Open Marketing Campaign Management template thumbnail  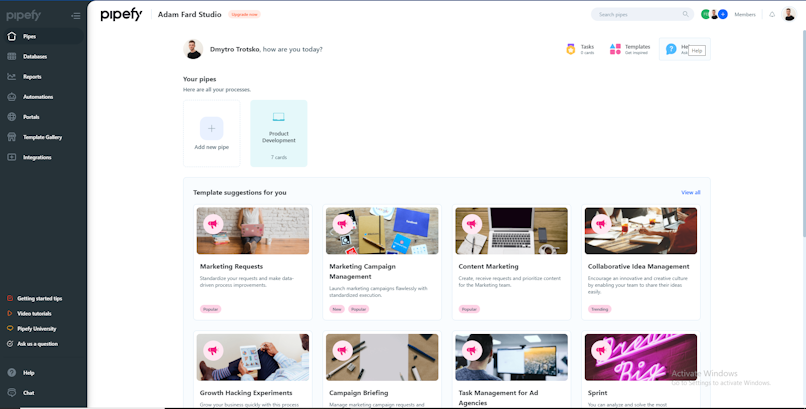click(382, 231)
